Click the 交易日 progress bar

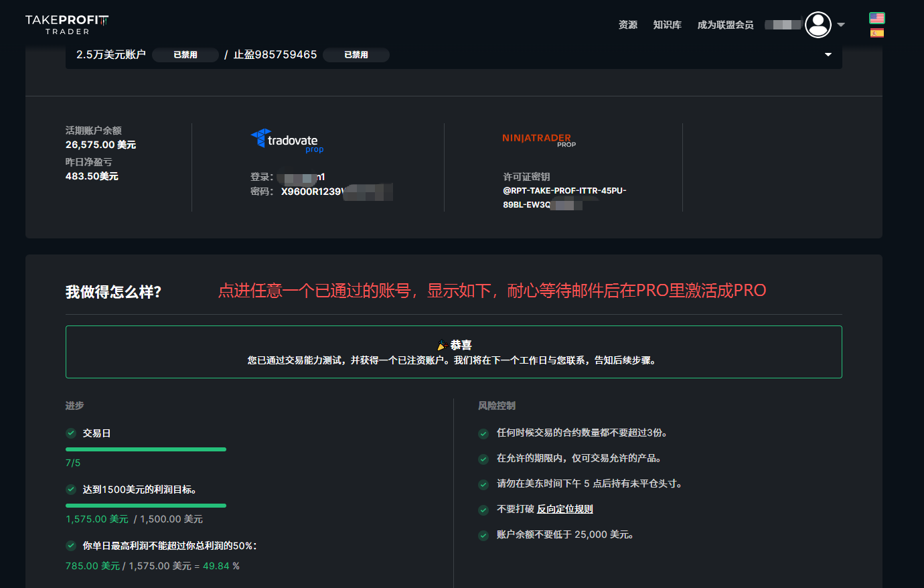tap(146, 449)
